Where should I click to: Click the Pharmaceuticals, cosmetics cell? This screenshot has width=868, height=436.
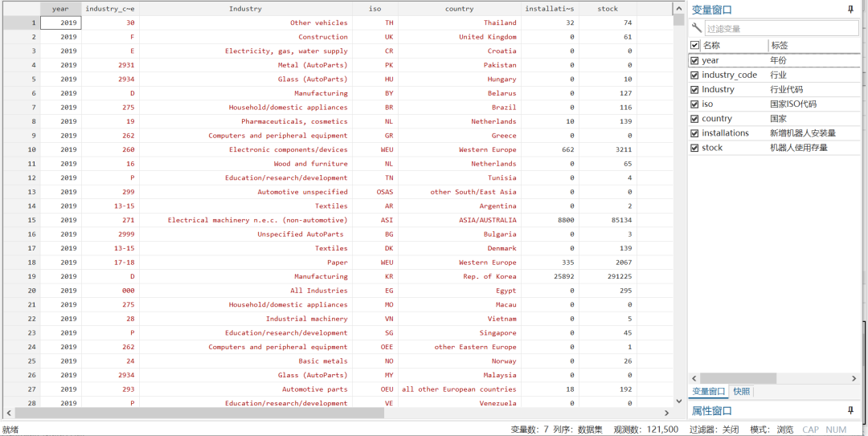point(245,121)
